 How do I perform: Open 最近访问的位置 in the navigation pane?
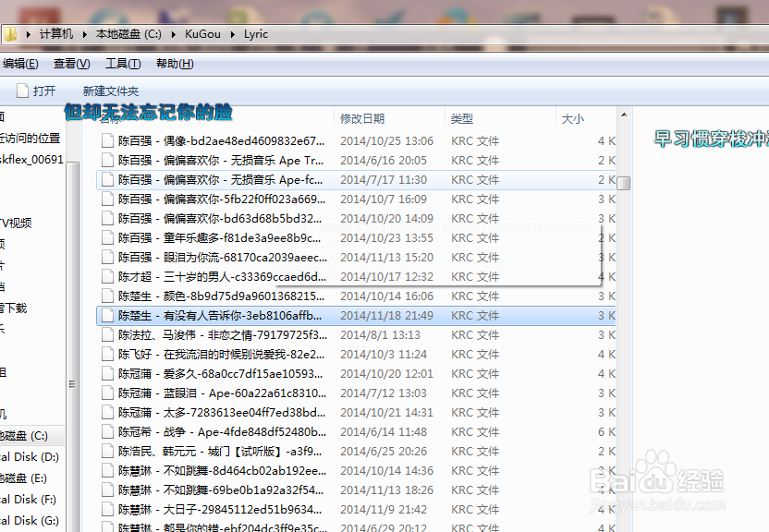coord(31,139)
